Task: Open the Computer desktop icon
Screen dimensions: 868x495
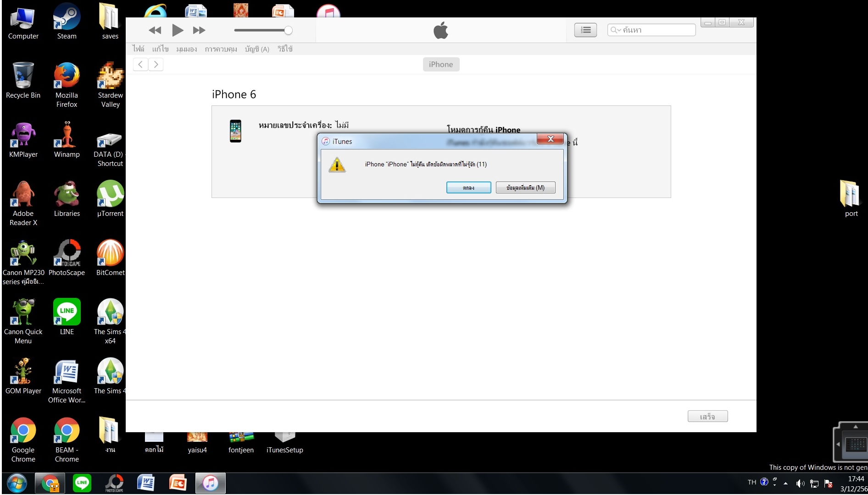Action: click(23, 22)
